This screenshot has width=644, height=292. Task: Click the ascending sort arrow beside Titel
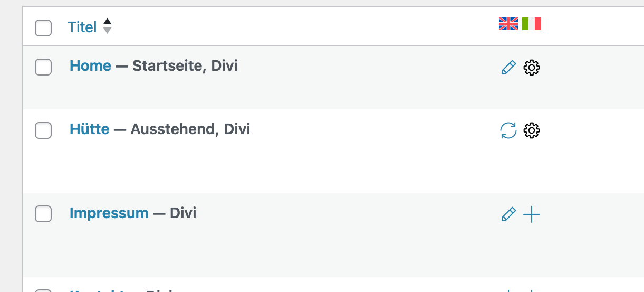tap(107, 22)
